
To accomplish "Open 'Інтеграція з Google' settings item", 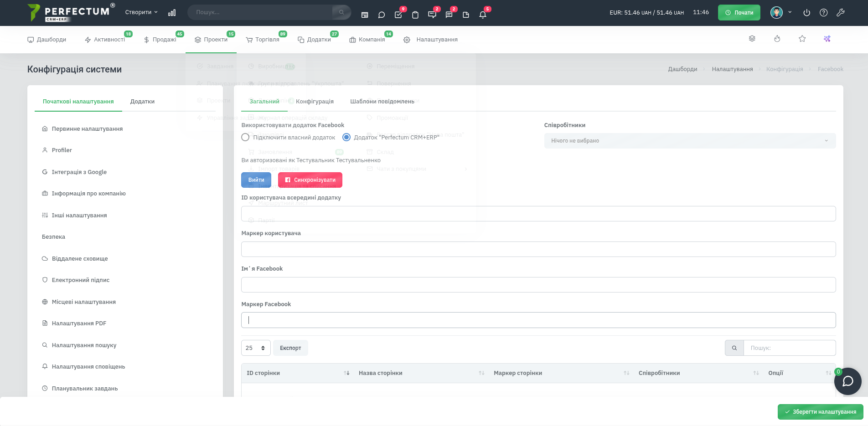I will 79,172.
